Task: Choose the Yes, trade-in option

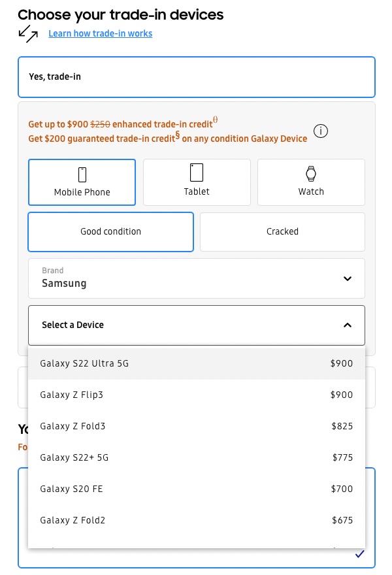Action: click(x=197, y=77)
